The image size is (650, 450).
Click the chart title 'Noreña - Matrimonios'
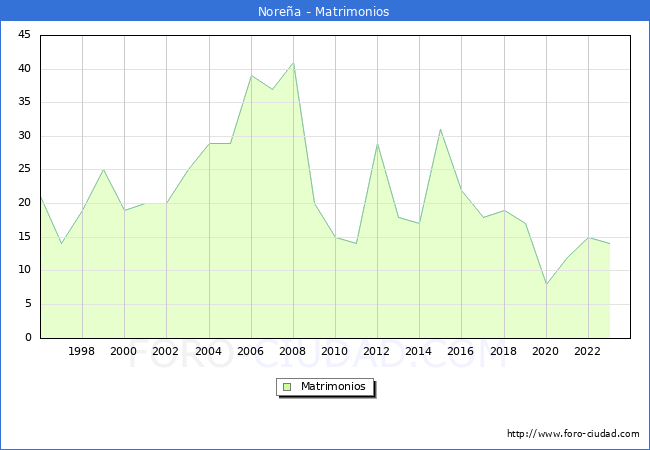coord(323,11)
